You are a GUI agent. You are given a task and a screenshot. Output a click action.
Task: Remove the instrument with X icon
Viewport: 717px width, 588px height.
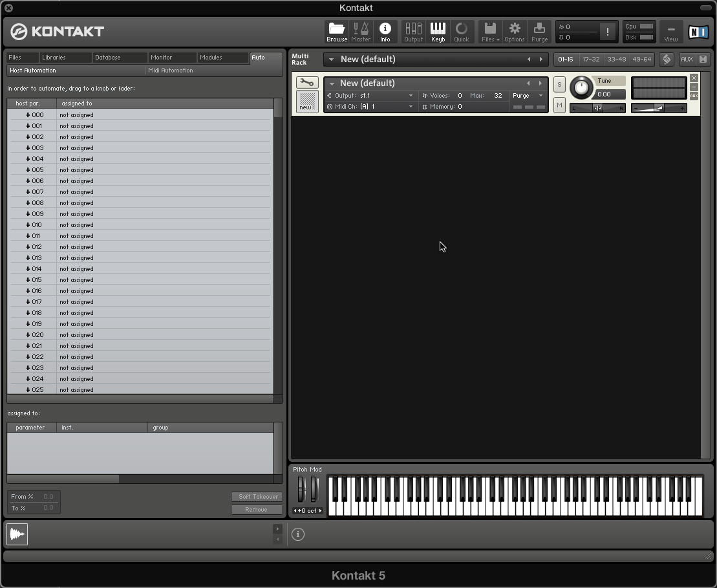(x=694, y=78)
